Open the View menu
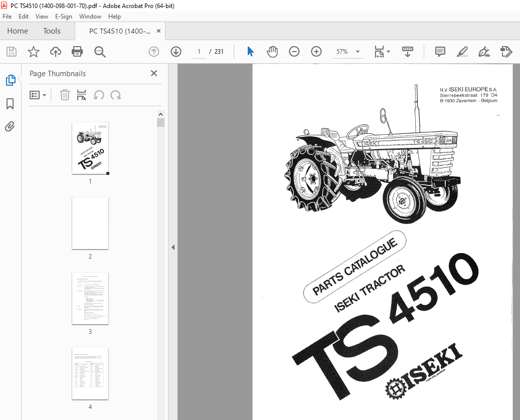Viewport: 520px width, 420px height. click(42, 17)
